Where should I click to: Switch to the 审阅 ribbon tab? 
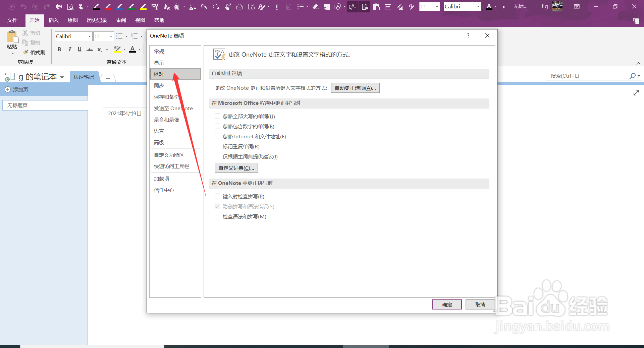point(121,20)
